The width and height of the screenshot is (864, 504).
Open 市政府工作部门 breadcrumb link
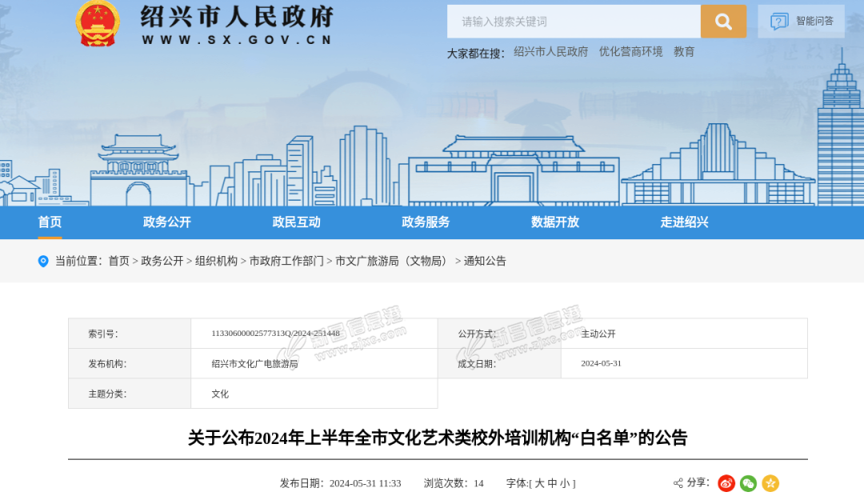[x=286, y=262]
